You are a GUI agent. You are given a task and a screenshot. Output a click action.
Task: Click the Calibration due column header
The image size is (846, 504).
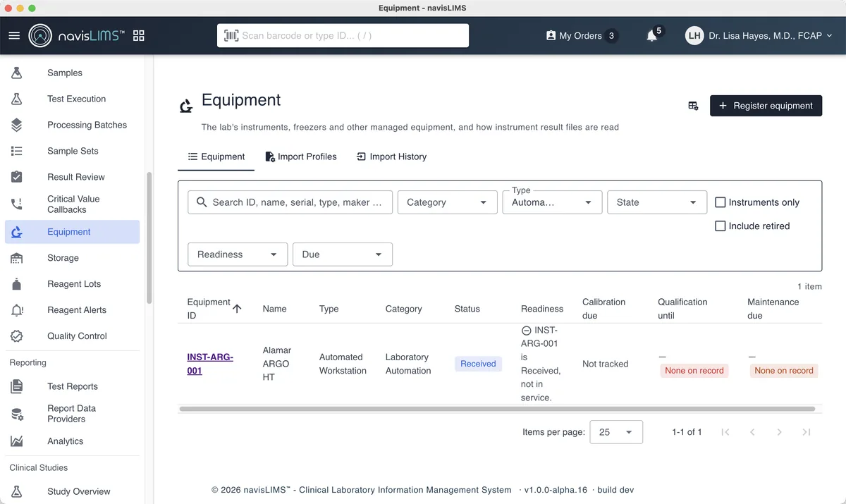[x=603, y=309]
